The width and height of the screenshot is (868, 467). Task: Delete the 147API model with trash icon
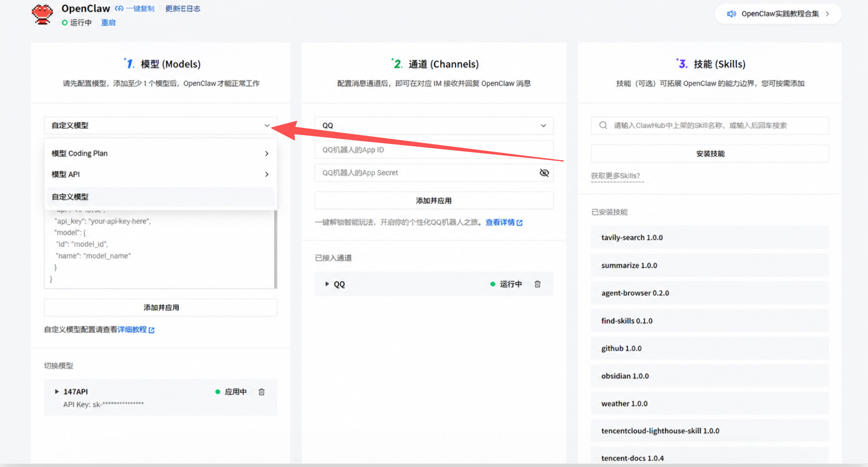[262, 392]
